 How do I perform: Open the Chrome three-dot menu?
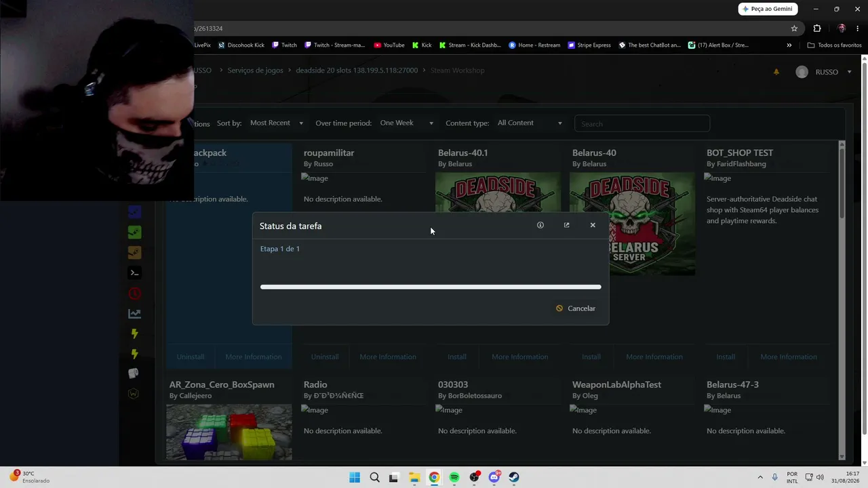858,28
